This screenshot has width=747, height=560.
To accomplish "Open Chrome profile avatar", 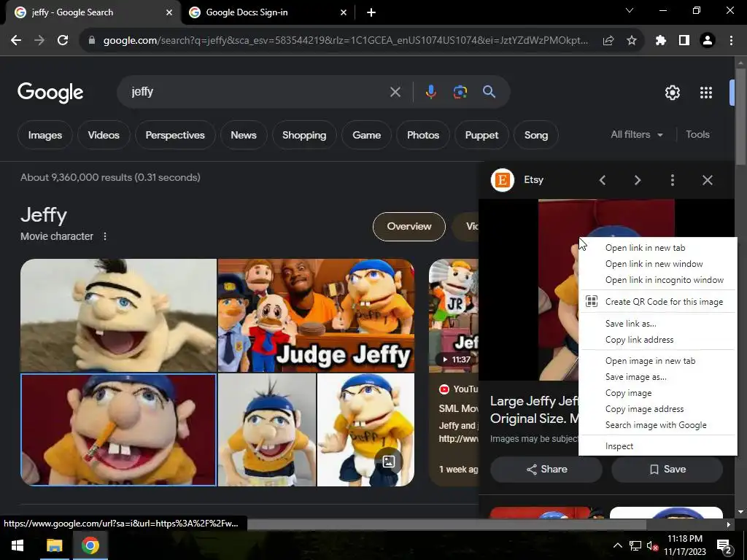I will [708, 41].
